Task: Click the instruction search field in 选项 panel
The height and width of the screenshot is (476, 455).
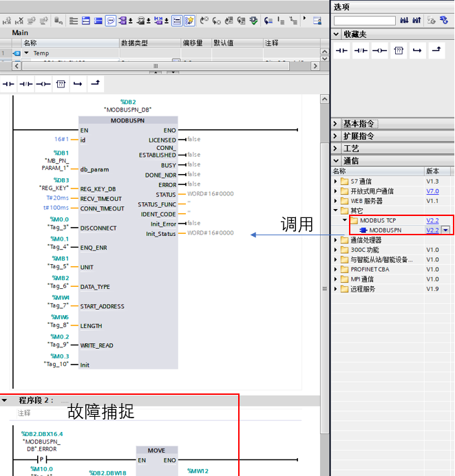Action: click(365, 21)
